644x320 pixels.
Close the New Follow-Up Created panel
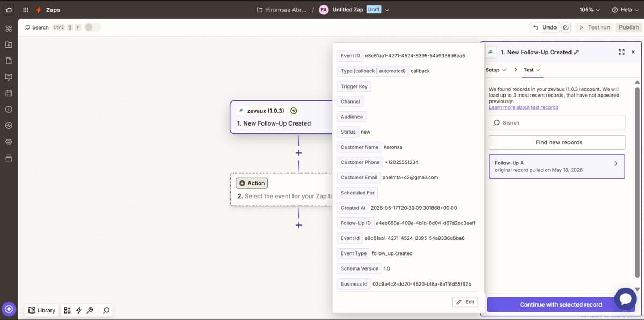[x=633, y=52]
